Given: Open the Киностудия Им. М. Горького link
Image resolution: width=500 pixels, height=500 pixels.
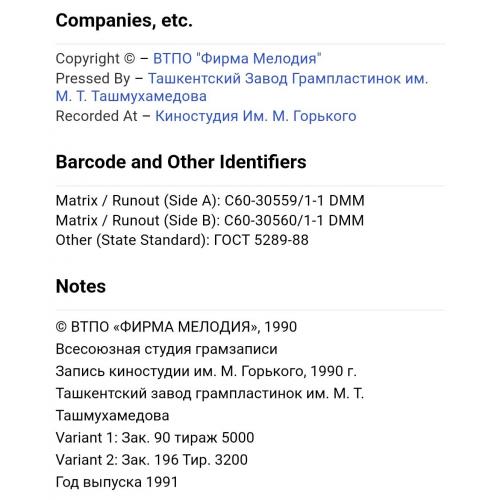Looking at the screenshot, I should tap(256, 116).
